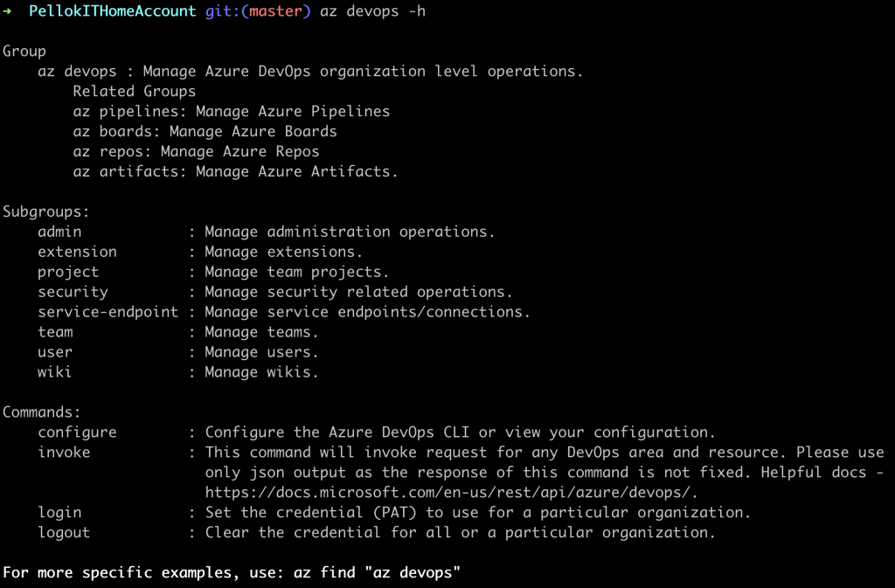
Task: Click the 'security' subgroup name
Action: pyautogui.click(x=73, y=292)
